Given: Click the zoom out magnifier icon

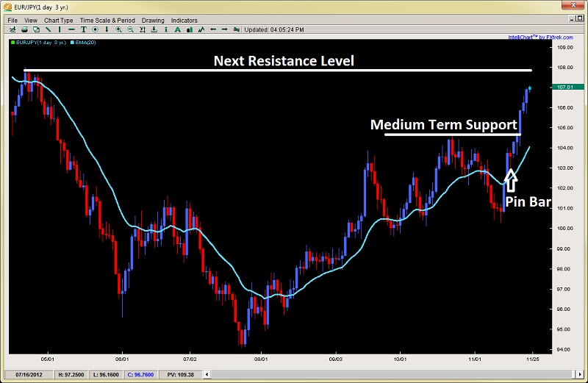Looking at the screenshot, I should 131,29.
